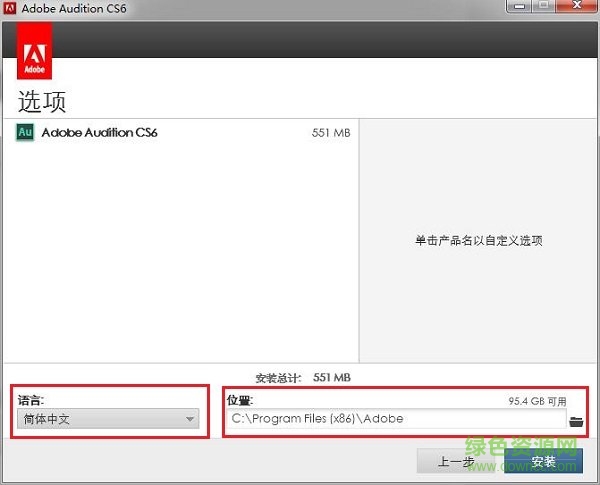Image resolution: width=600 pixels, height=485 pixels.
Task: Open the 简体中文 language dropdown
Action: (108, 419)
